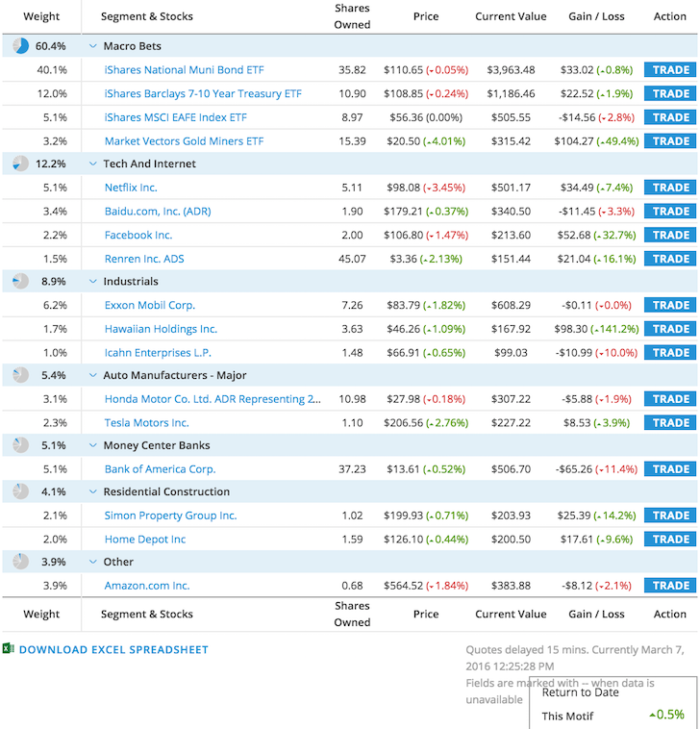The width and height of the screenshot is (700, 729).
Task: Click TRADE for Exxon Mobil Corp.
Action: pos(670,305)
